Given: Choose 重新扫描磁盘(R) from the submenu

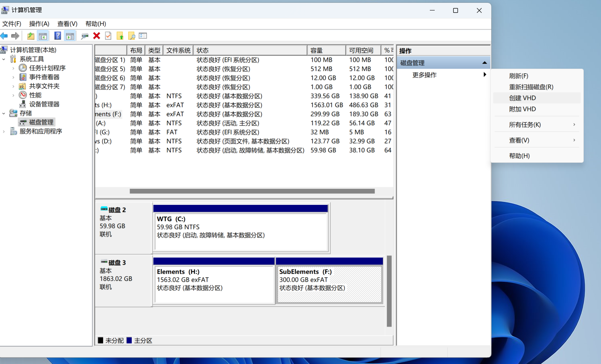Looking at the screenshot, I should [x=537, y=87].
